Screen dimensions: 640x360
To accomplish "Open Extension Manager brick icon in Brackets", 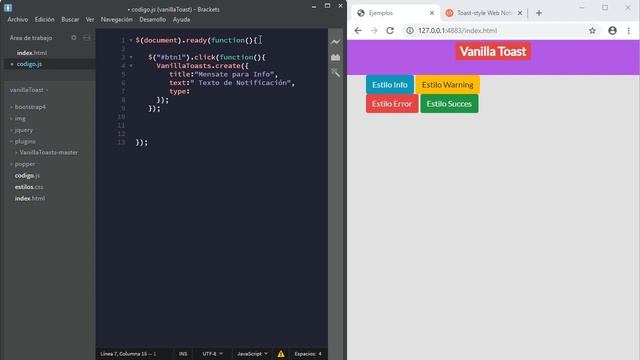I will 336,57.
